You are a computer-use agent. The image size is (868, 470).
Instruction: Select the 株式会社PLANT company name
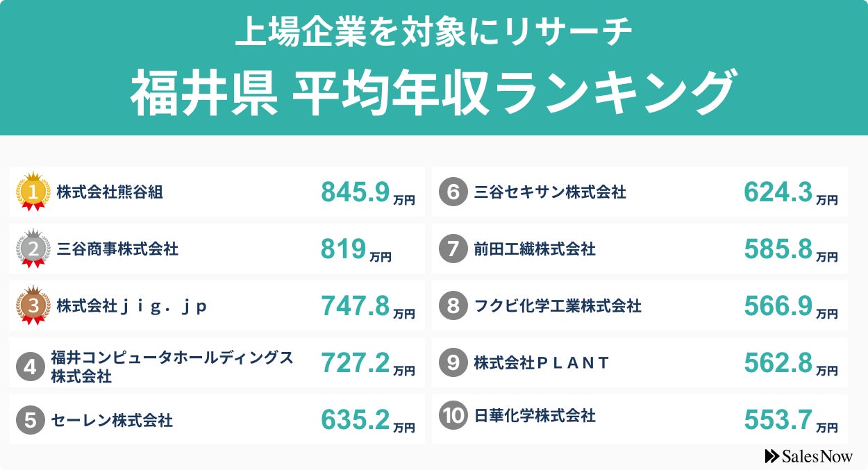click(x=541, y=362)
